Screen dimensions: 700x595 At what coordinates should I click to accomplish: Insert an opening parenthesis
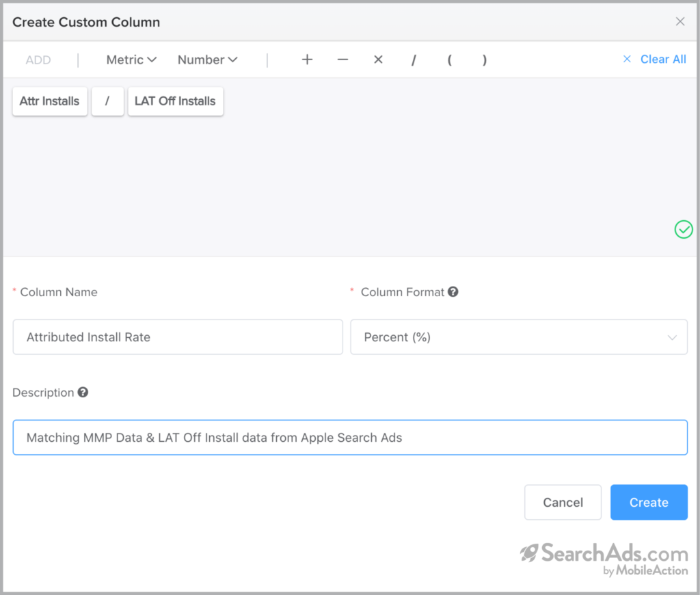point(449,59)
